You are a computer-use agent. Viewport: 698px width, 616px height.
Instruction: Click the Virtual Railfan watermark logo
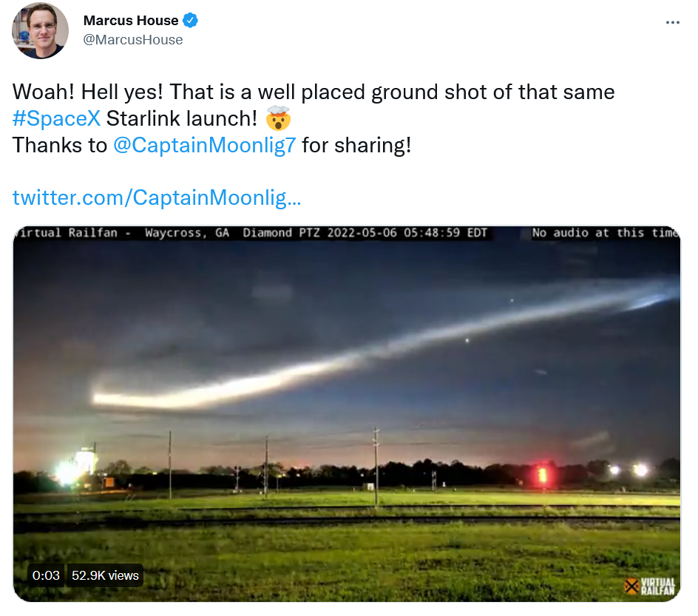pos(649,586)
